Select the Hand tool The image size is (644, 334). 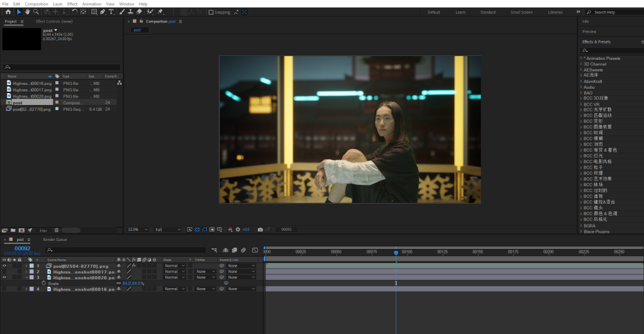point(27,12)
